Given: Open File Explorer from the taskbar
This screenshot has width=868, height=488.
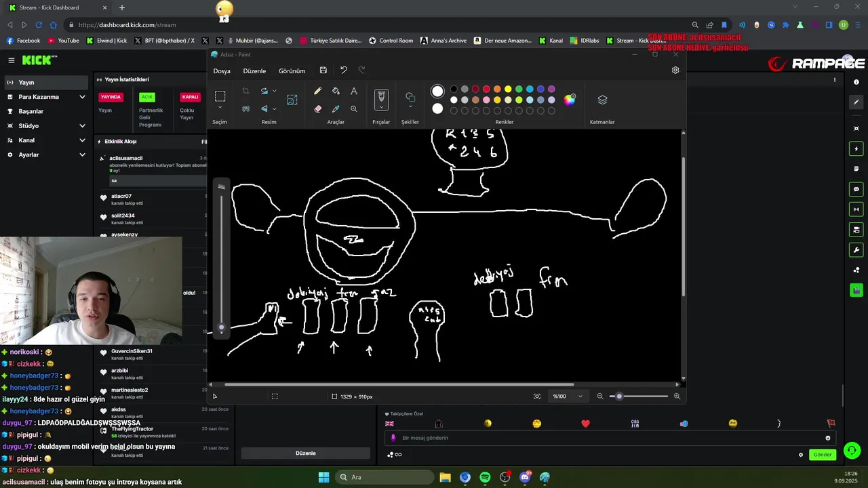Looking at the screenshot, I should coord(445,477).
